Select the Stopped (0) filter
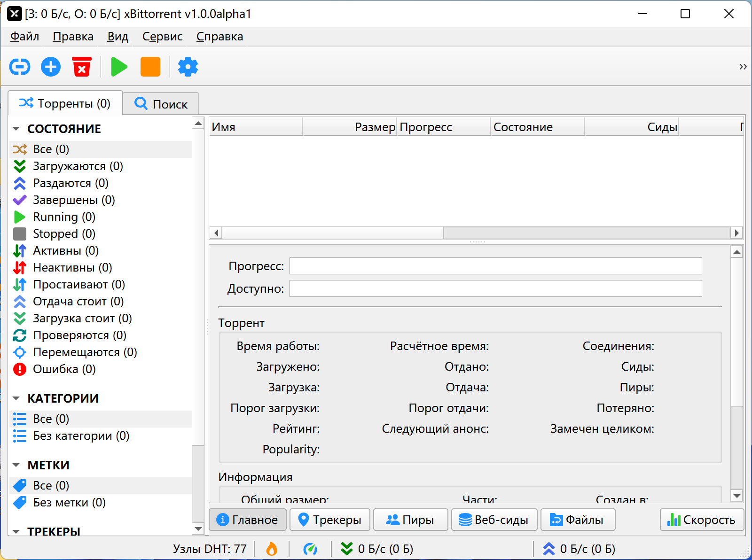 pyautogui.click(x=101, y=234)
